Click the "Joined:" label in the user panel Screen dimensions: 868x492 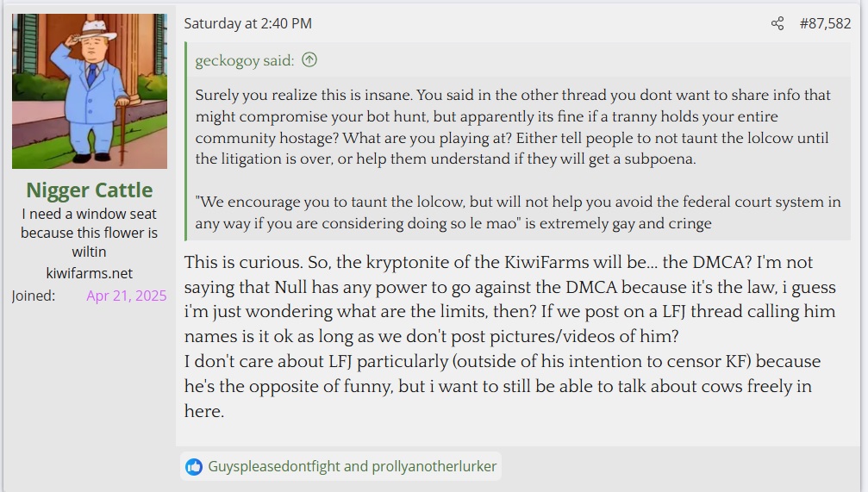[x=33, y=296]
